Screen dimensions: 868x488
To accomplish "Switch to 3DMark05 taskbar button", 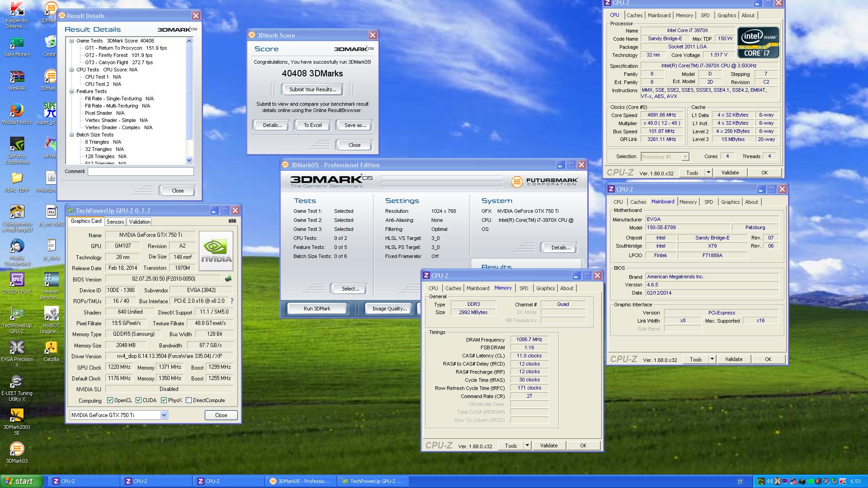I will pos(301,481).
